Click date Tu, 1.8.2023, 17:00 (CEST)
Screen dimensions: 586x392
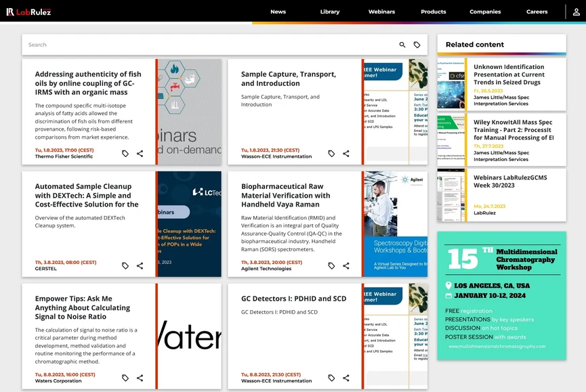pos(64,150)
